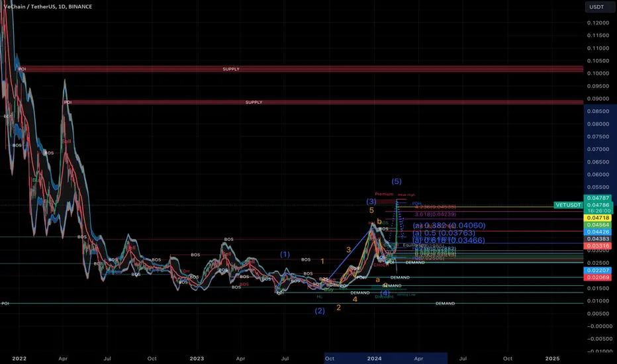Viewport: 617px width, 364px height.
Task: Click the 0.10000 price scale value
Action: tap(598, 73)
